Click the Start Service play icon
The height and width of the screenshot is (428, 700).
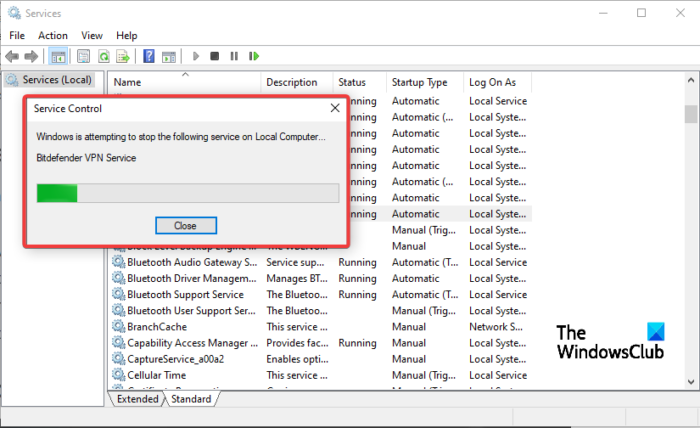point(197,57)
